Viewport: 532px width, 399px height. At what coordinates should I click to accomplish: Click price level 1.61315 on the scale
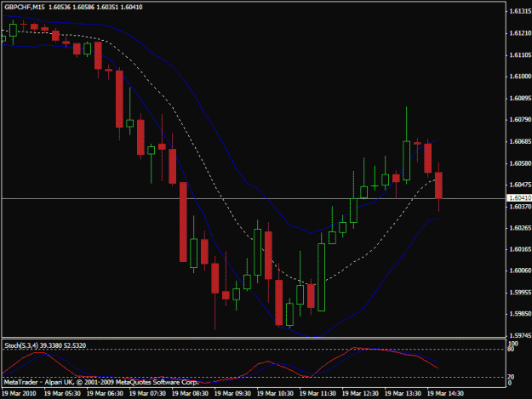tap(520, 12)
